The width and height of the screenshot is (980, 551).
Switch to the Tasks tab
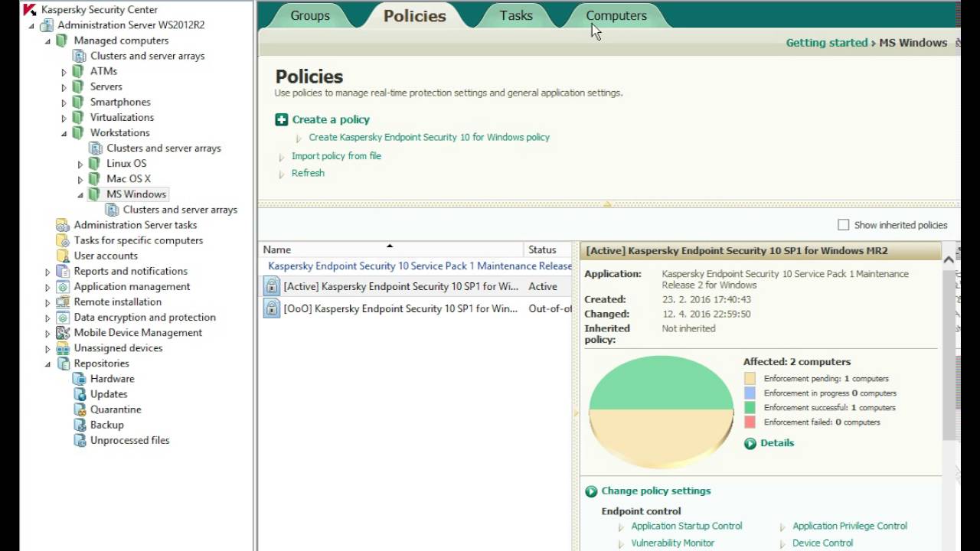(x=516, y=15)
